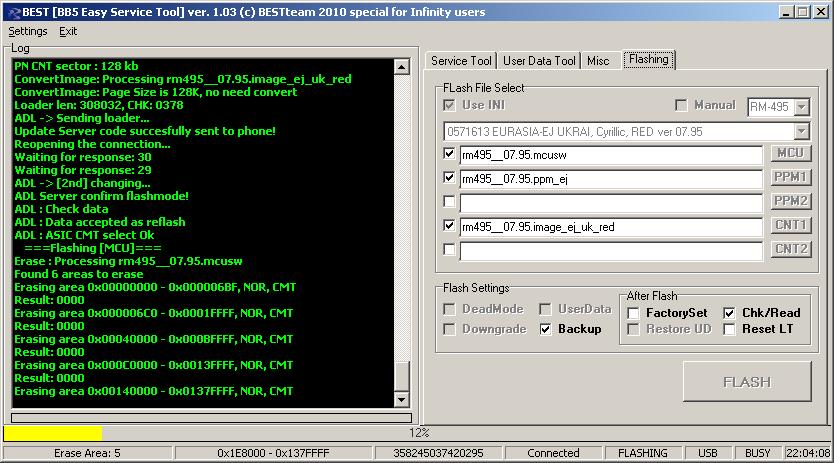This screenshot has width=834, height=463.
Task: Click the 'Reopening the connection...' log line
Action: pos(92,144)
